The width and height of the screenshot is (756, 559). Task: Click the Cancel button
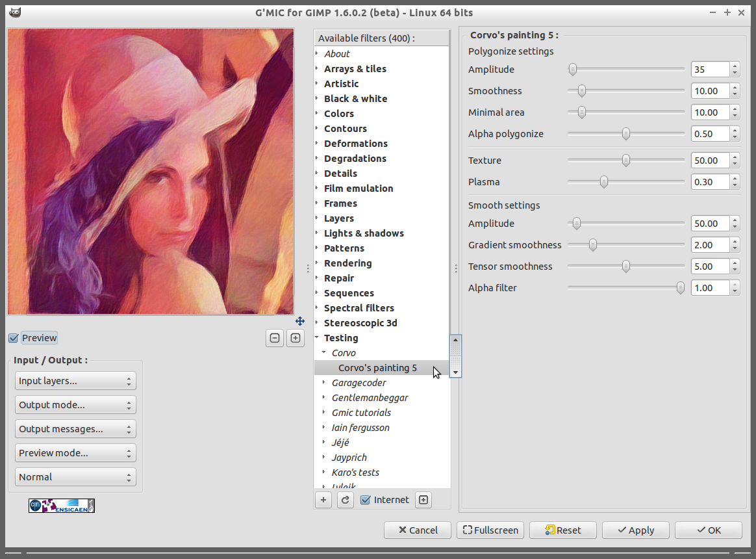pyautogui.click(x=418, y=530)
